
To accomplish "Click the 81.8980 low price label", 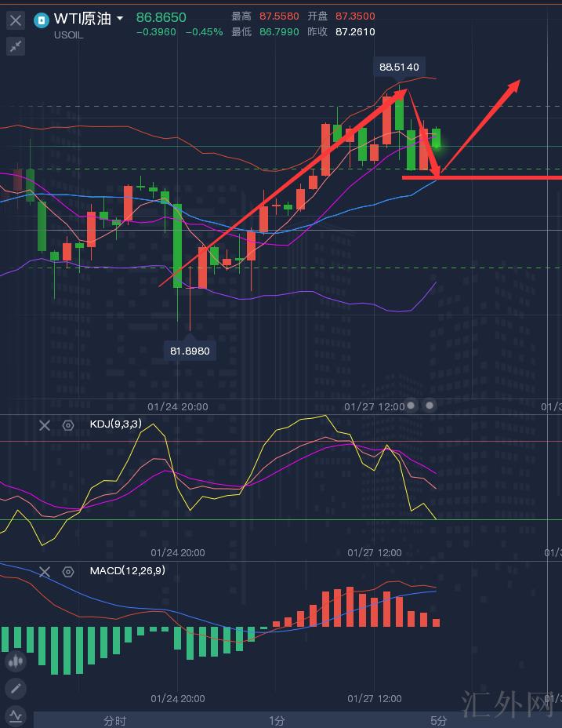I will tap(190, 351).
